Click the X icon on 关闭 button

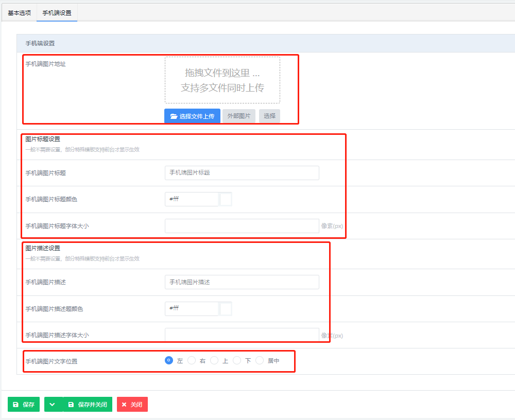click(x=124, y=405)
